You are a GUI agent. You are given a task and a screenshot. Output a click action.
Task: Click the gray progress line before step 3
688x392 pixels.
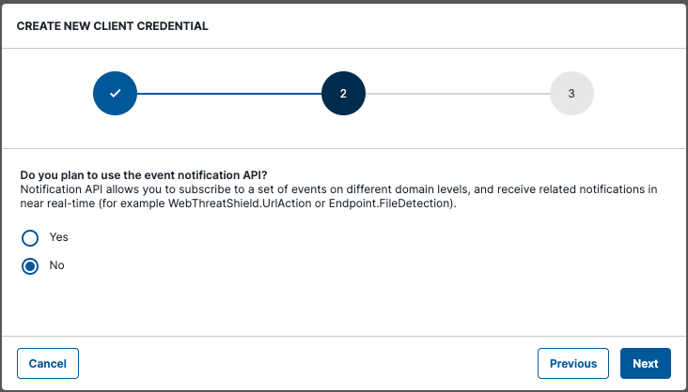(x=458, y=94)
